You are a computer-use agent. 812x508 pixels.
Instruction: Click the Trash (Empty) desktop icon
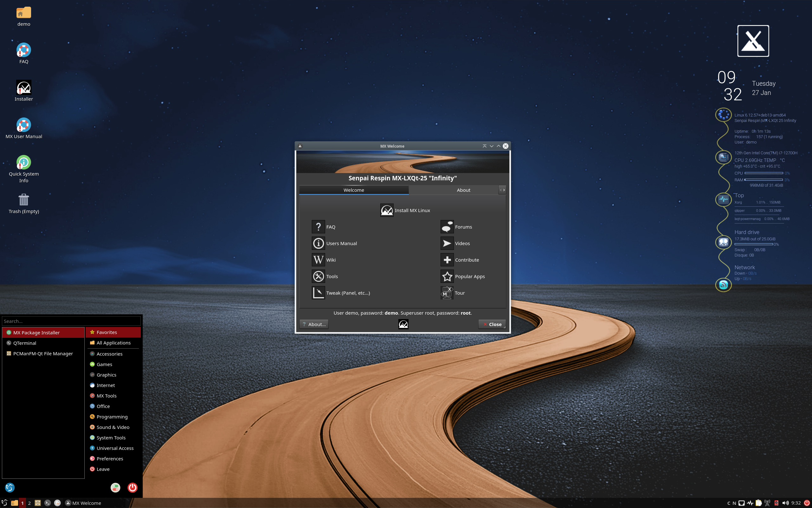[x=24, y=203]
